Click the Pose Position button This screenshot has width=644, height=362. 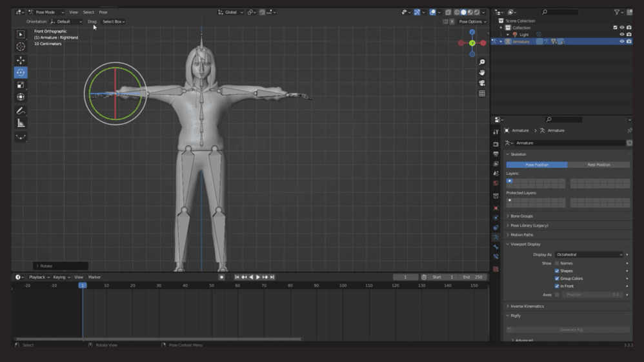[537, 165]
